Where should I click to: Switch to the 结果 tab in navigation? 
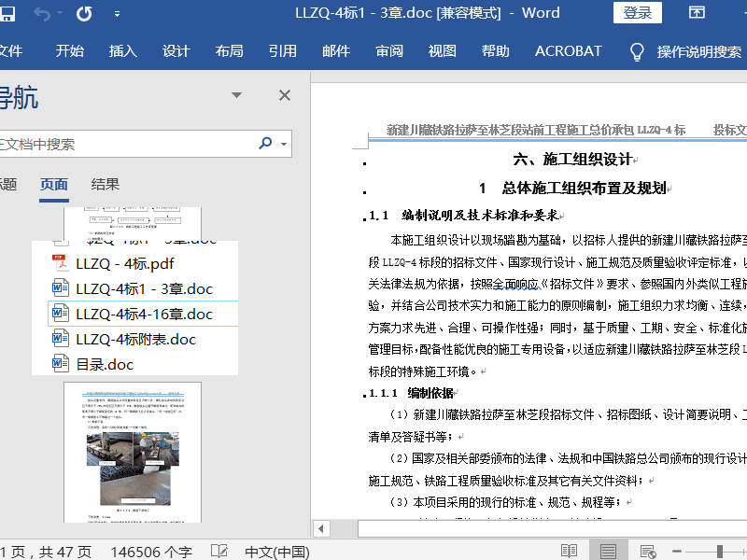point(106,184)
